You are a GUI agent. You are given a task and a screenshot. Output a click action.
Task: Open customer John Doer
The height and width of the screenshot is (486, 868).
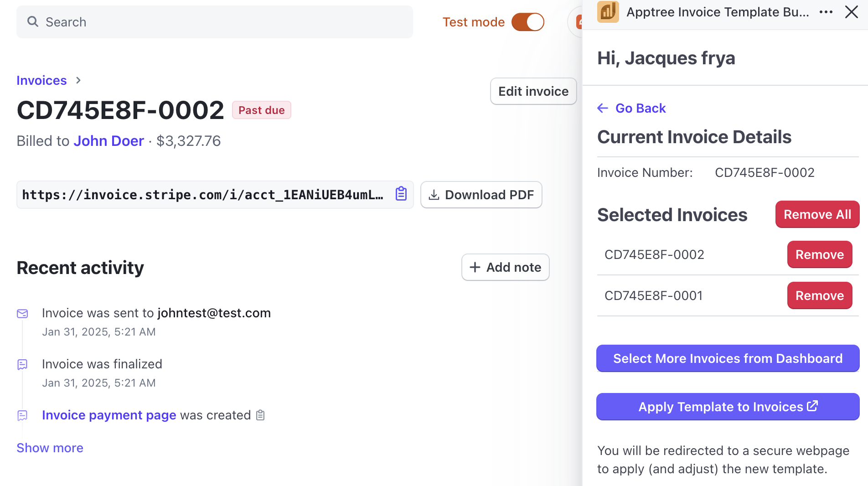108,141
